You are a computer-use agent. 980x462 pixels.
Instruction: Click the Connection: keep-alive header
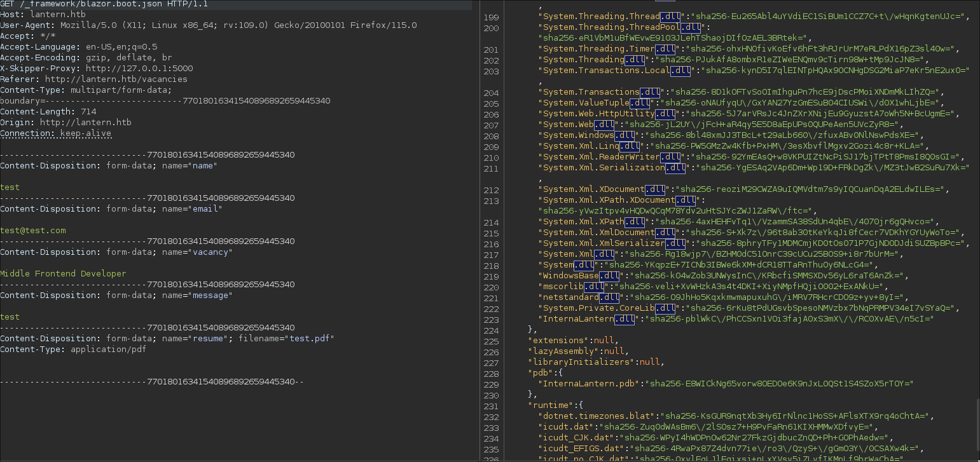[56, 133]
